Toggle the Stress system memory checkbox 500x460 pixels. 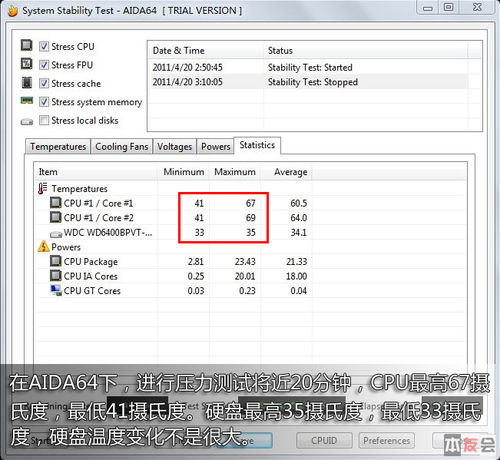pos(44,102)
